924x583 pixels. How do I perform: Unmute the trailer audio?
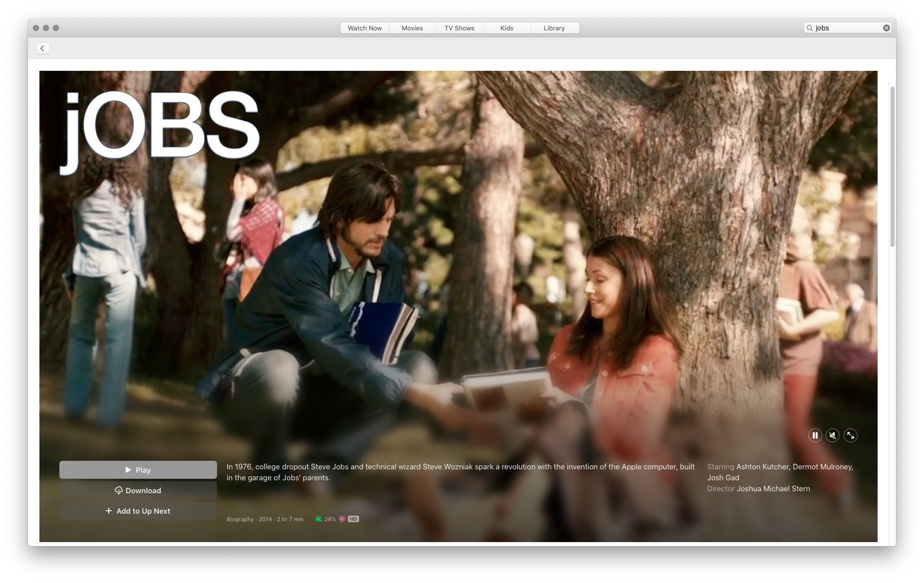point(833,435)
